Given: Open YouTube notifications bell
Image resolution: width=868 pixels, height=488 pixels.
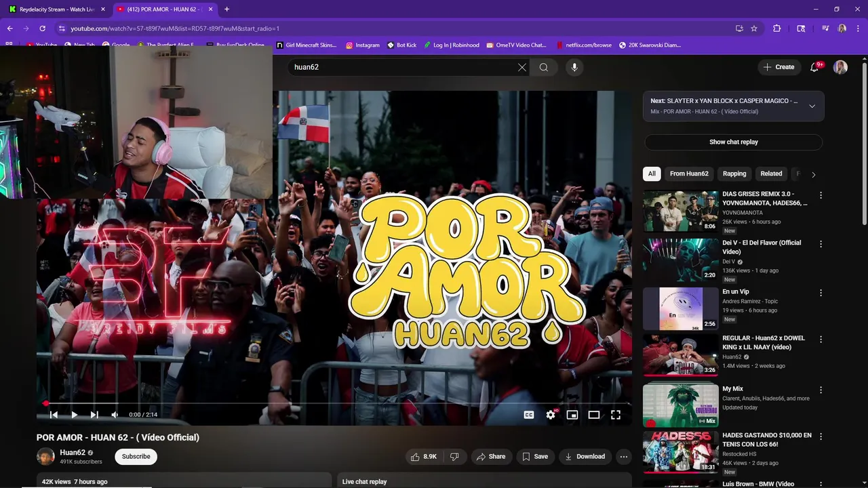Looking at the screenshot, I should pos(815,67).
